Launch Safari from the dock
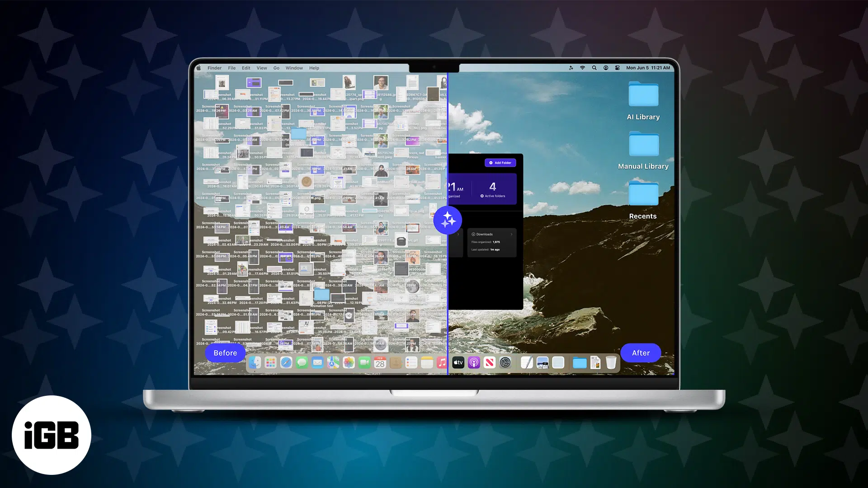Screen dimensions: 868x488 (286, 362)
